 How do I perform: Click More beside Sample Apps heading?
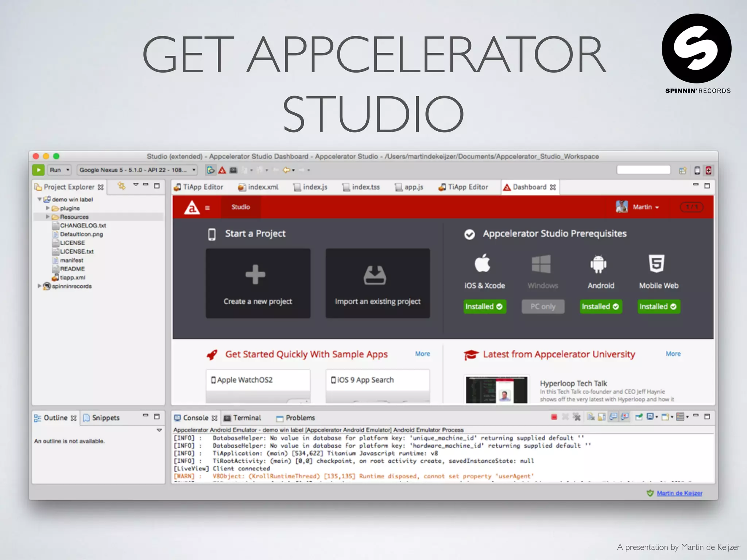tap(422, 354)
